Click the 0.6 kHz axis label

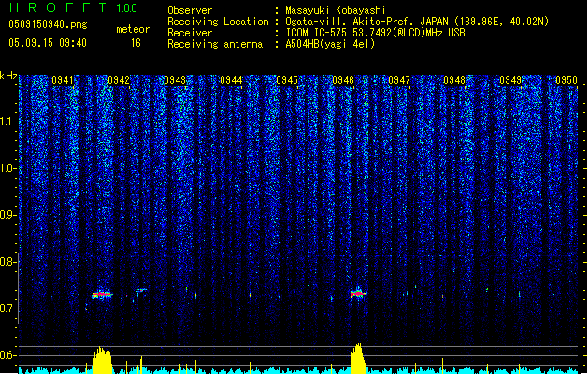click(x=8, y=355)
